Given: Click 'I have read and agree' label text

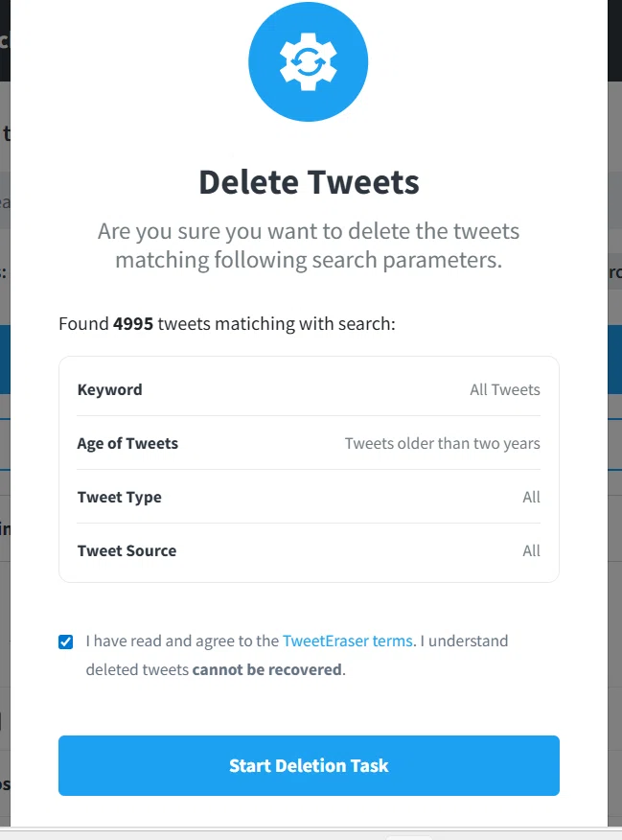Looking at the screenshot, I should point(182,641).
